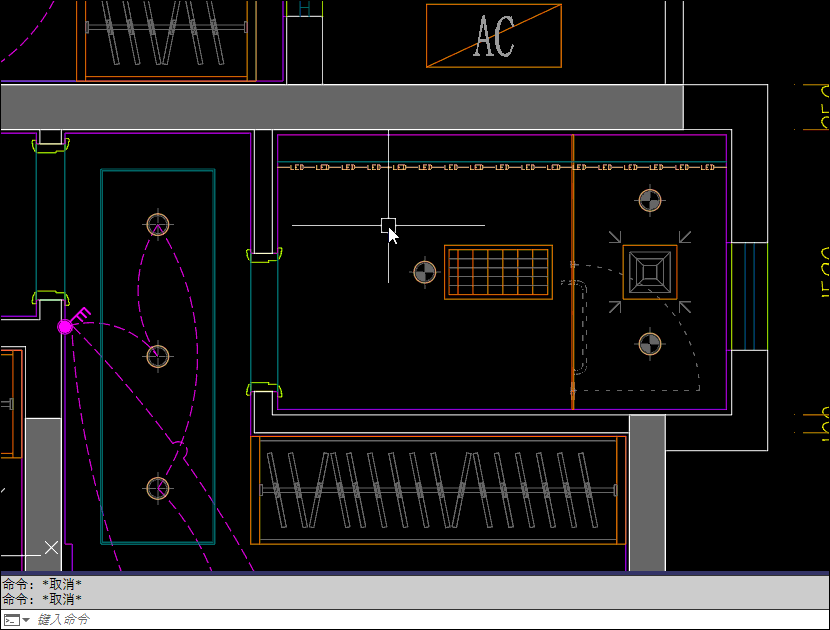Select the LED strip light line
The height and width of the screenshot is (630, 830).
point(500,167)
